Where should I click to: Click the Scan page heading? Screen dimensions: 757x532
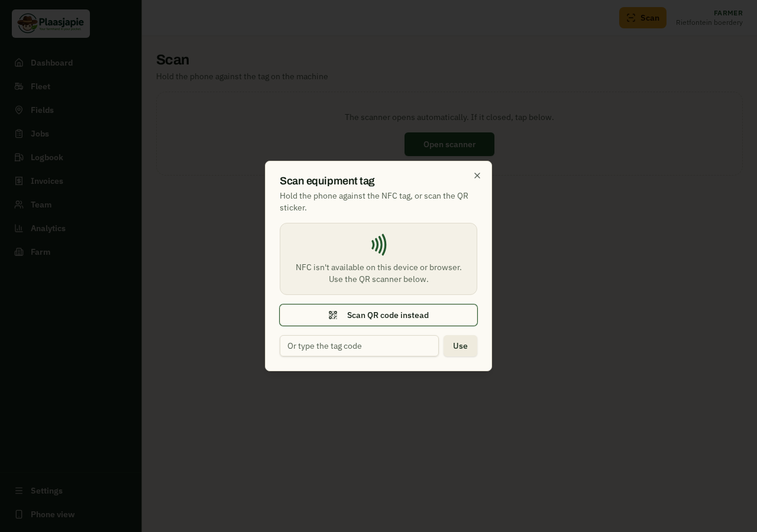(173, 60)
